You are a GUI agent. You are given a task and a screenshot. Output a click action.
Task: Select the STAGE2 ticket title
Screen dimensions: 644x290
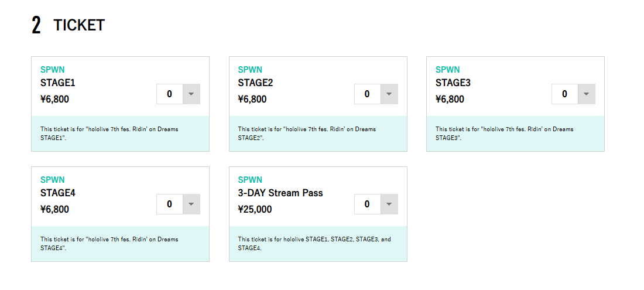[255, 83]
